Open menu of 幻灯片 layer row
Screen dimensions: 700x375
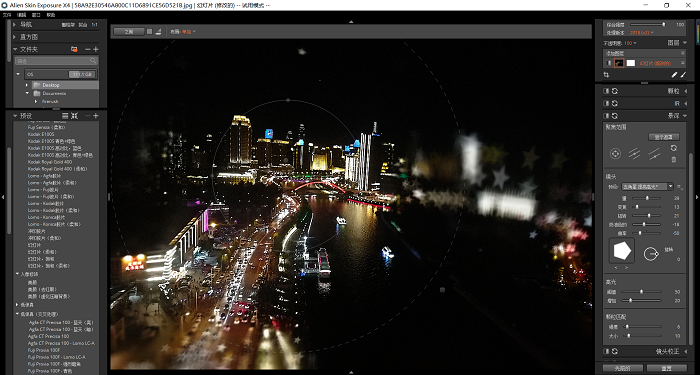tap(682, 63)
